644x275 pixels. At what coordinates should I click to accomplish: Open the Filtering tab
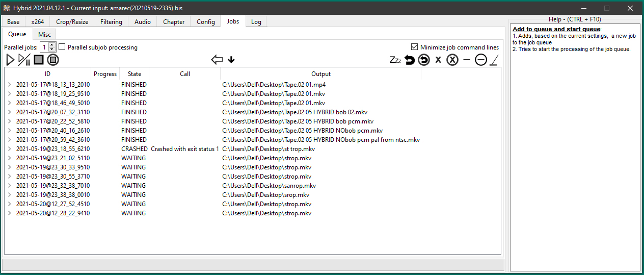tap(111, 21)
